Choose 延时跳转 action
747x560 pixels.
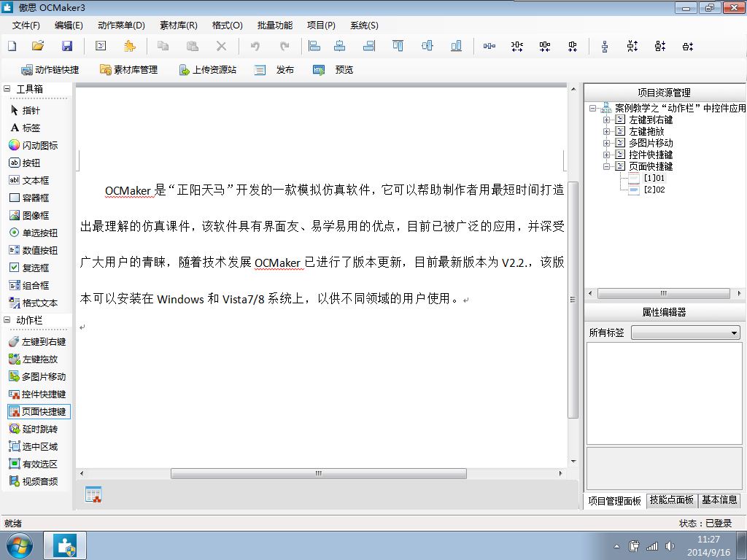pos(34,429)
